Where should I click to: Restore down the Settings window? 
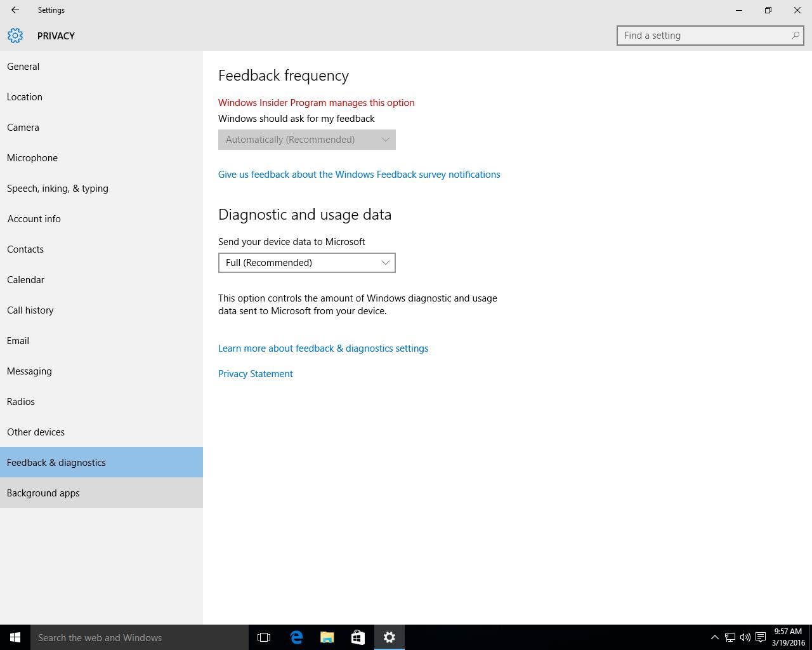point(768,10)
